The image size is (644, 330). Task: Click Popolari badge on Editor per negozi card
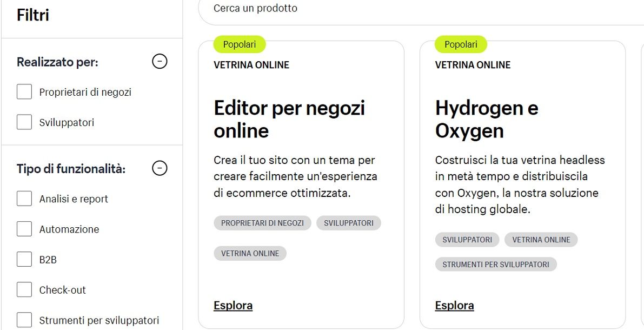(x=240, y=44)
